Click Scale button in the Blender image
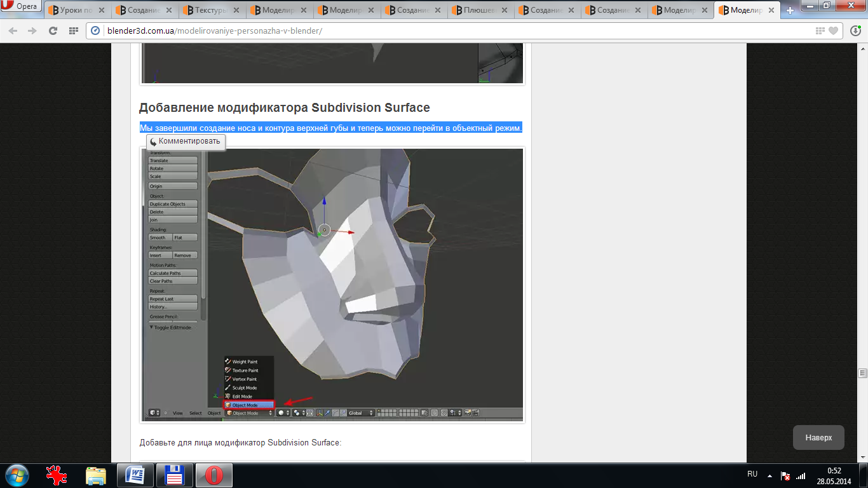Screen dimensions: 868x488 pyautogui.click(x=173, y=176)
